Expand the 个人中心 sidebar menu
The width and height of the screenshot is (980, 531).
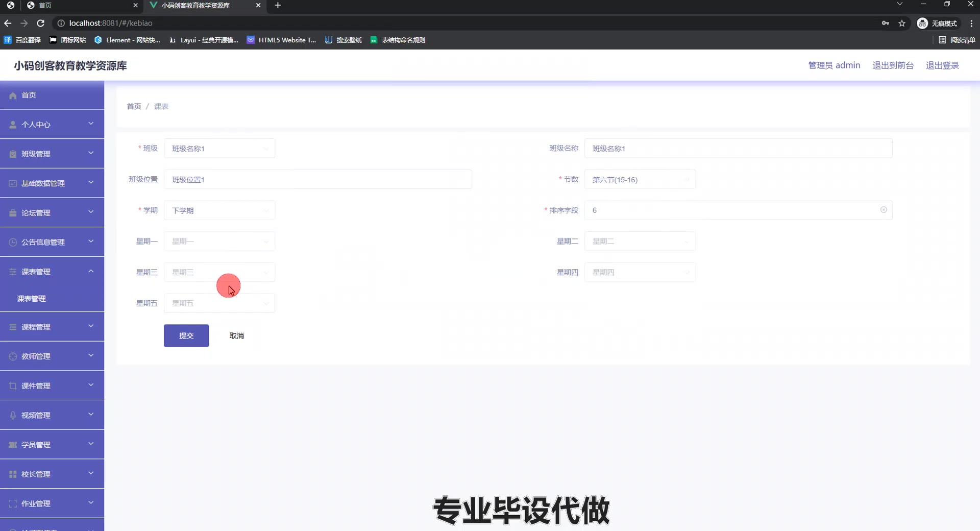click(x=52, y=124)
